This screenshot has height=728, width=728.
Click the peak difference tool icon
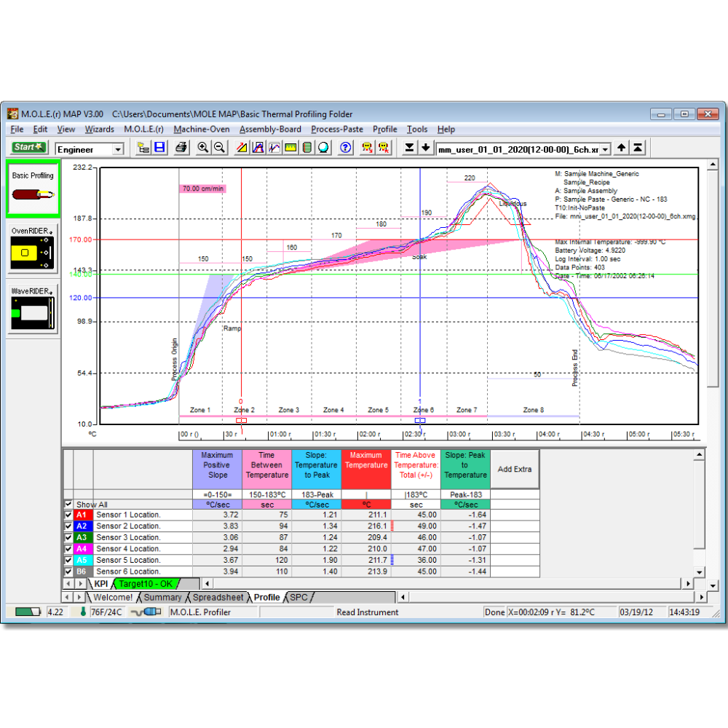pos(258,148)
